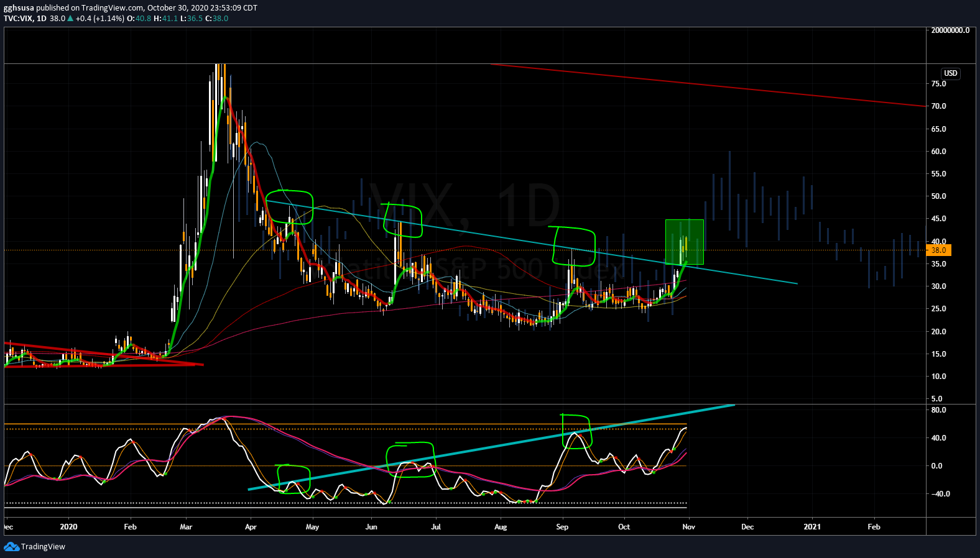Click the TradingView logo icon
This screenshot has width=980, height=558.
(11, 546)
